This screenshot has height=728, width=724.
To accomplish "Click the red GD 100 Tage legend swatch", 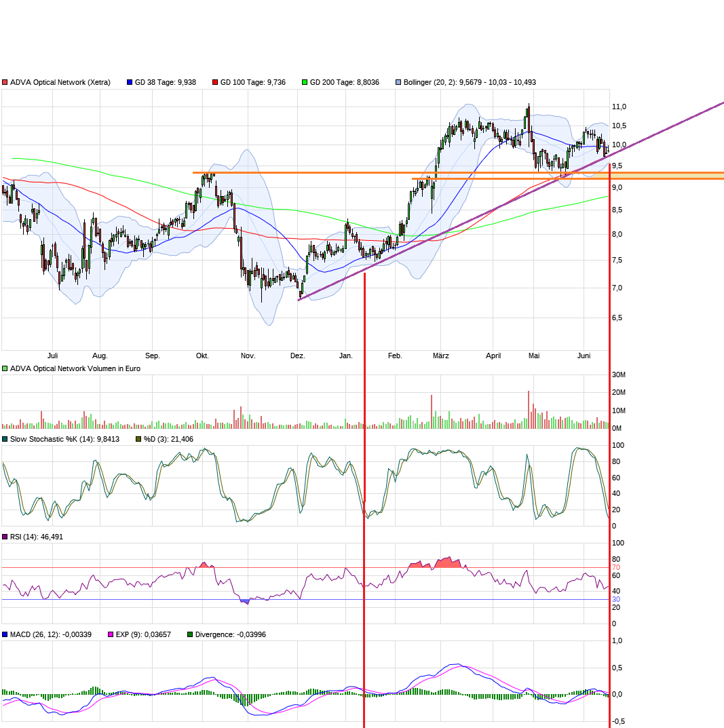I will 215,82.
